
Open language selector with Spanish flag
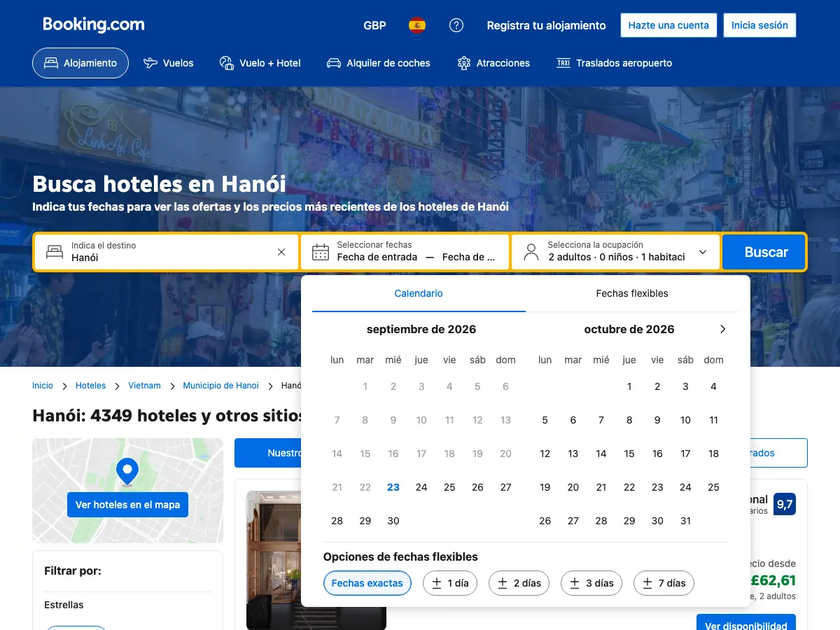click(x=417, y=25)
